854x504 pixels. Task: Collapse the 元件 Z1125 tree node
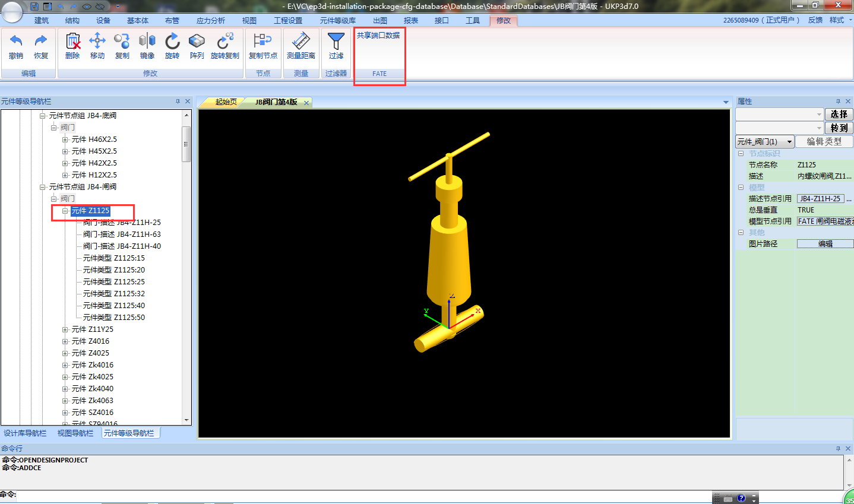pyautogui.click(x=65, y=211)
